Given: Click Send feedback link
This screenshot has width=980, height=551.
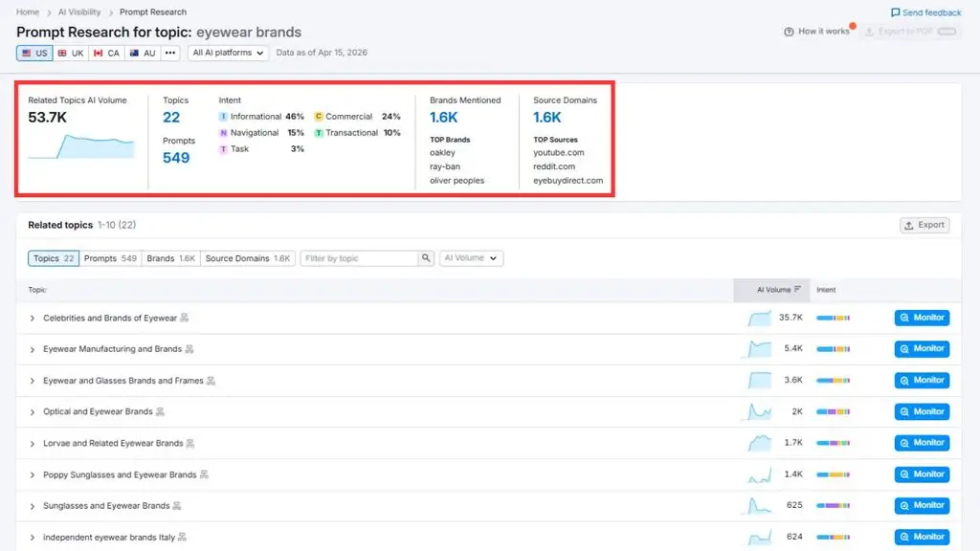Looking at the screenshot, I should [x=925, y=12].
